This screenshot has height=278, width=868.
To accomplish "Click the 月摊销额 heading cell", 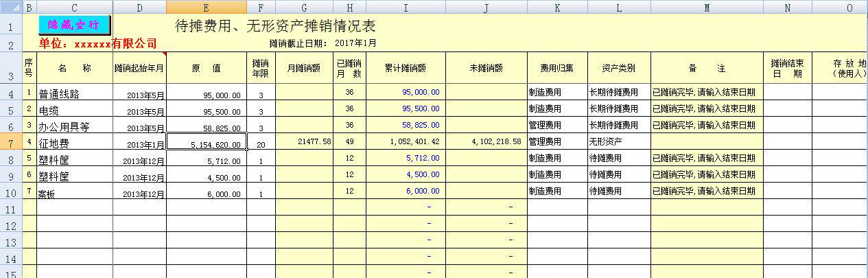I will tap(304, 68).
